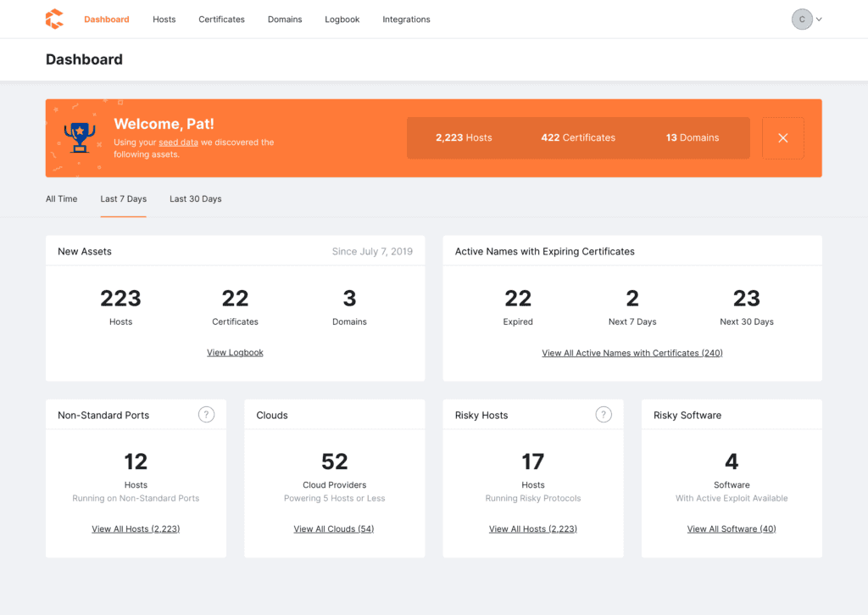
Task: Click the 3 new Domains count
Action: (x=349, y=299)
